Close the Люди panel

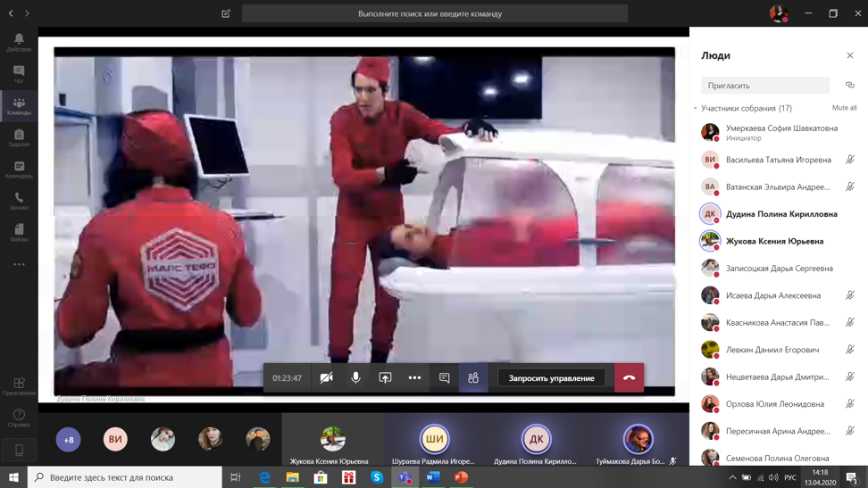(x=849, y=55)
